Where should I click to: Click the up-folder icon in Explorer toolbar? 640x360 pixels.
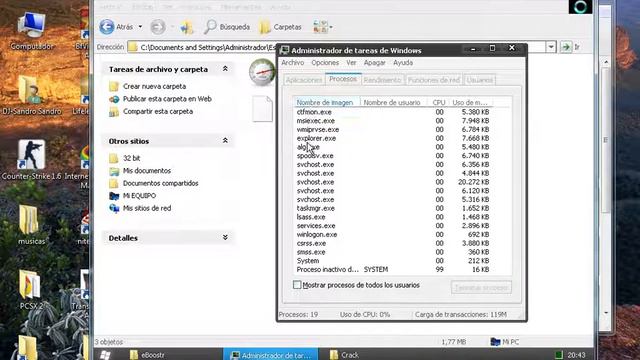[187, 27]
